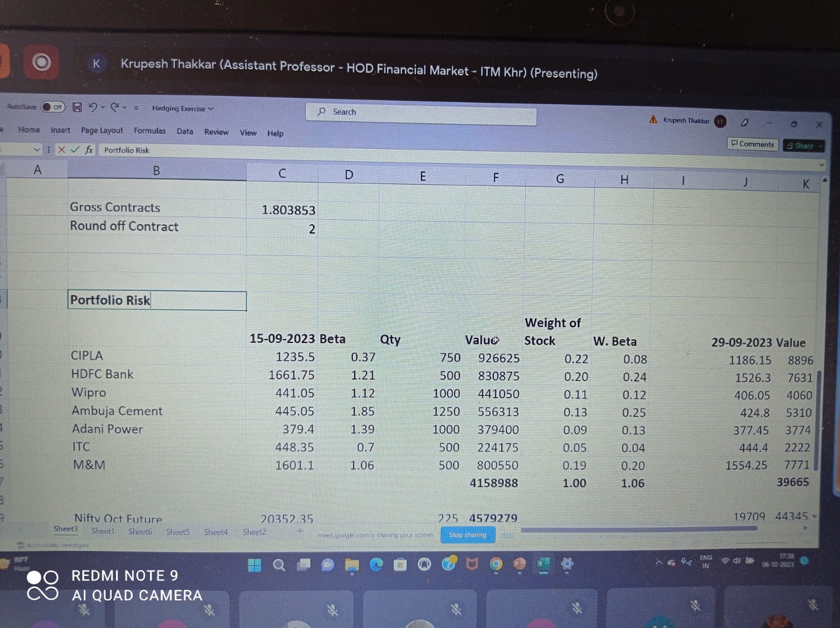
Task: Open Excel icon on taskbar
Action: (x=543, y=564)
